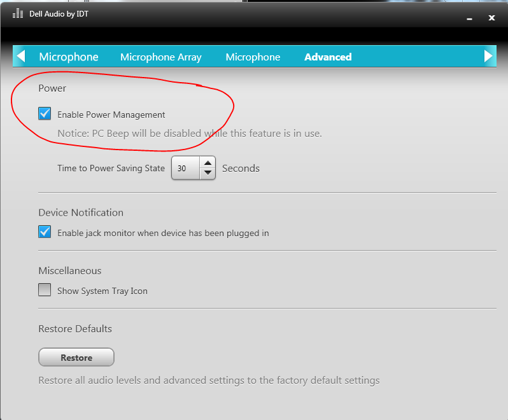Show next tabs with the right arrow
508x420 pixels.
(488, 56)
